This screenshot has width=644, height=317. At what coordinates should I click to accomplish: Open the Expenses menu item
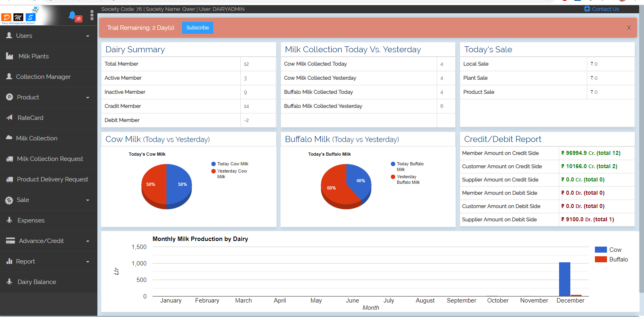pyautogui.click(x=31, y=220)
